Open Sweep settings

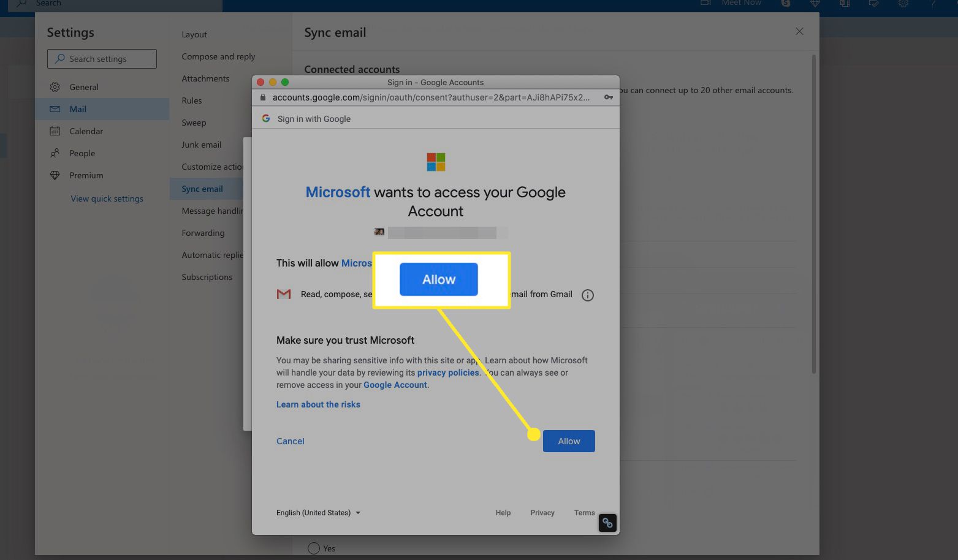(194, 123)
